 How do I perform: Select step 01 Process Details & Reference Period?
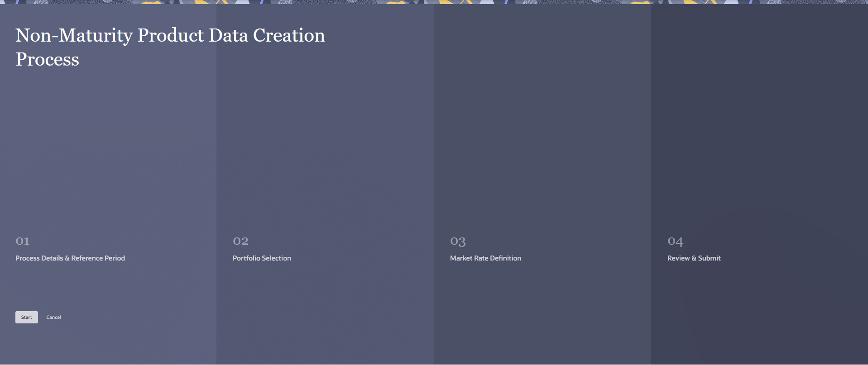pyautogui.click(x=70, y=258)
